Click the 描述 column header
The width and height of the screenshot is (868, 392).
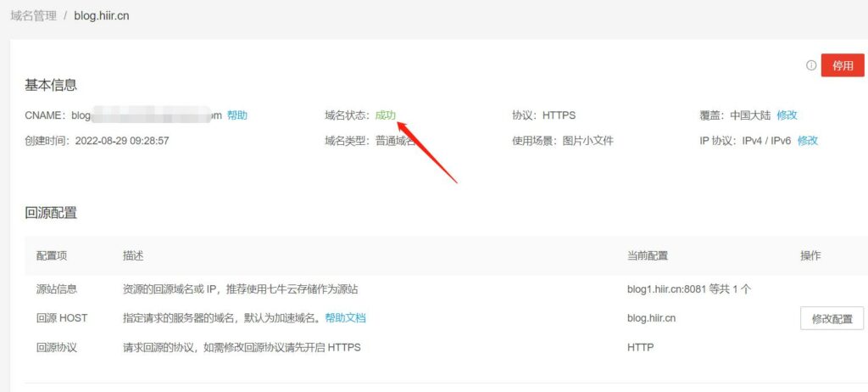pyautogui.click(x=133, y=255)
